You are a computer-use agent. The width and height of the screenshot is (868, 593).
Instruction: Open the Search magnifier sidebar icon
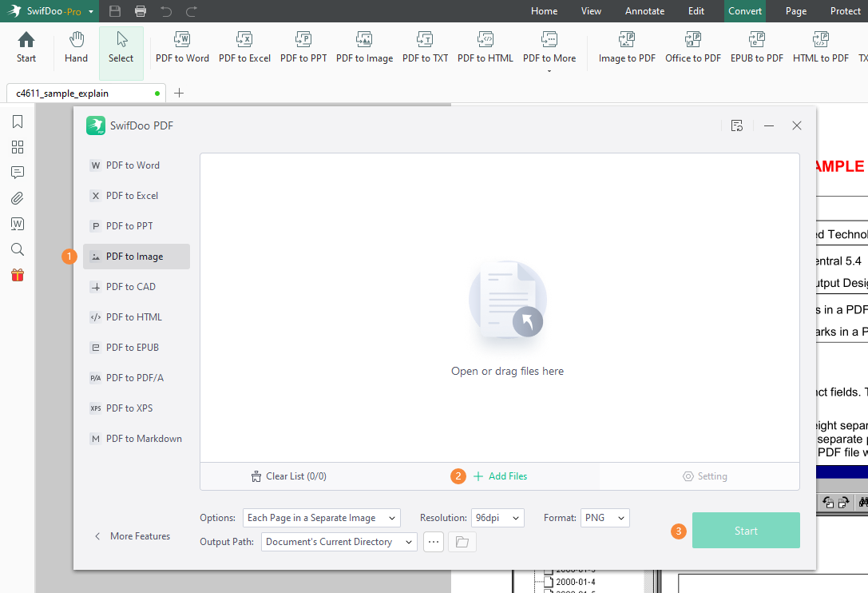pos(18,249)
